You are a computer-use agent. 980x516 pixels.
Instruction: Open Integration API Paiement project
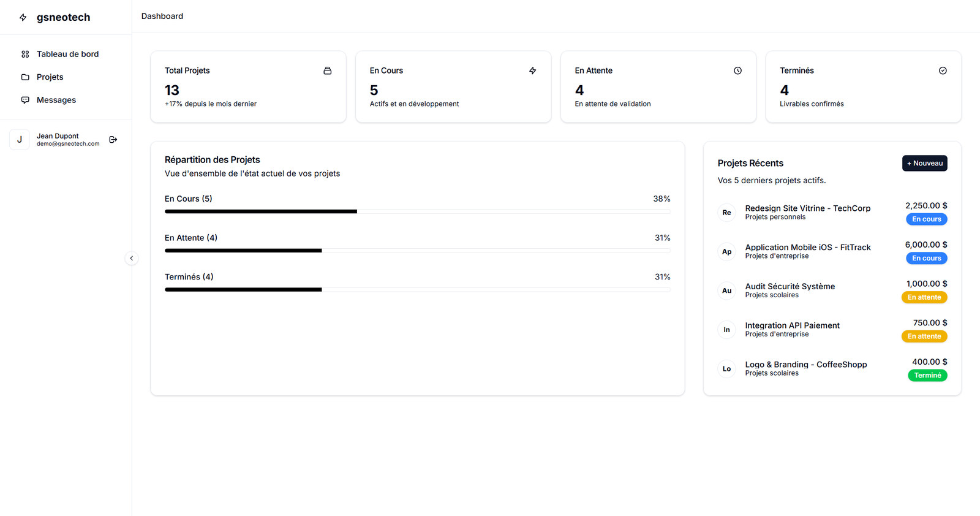coord(792,325)
